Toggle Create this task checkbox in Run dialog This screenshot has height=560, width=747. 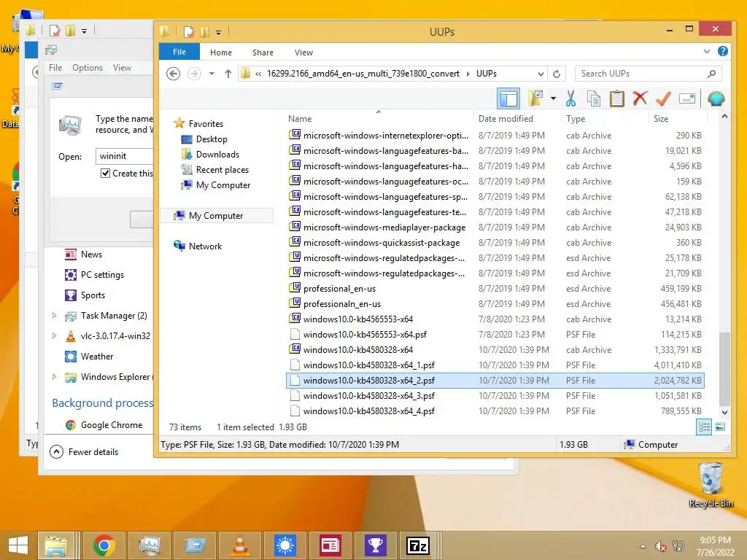coord(105,174)
